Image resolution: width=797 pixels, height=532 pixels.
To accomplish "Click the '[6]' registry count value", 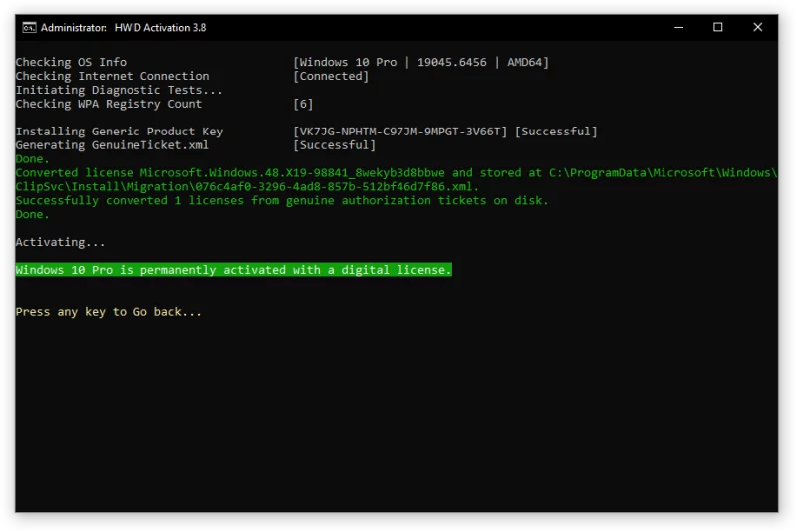I will tap(304, 104).
